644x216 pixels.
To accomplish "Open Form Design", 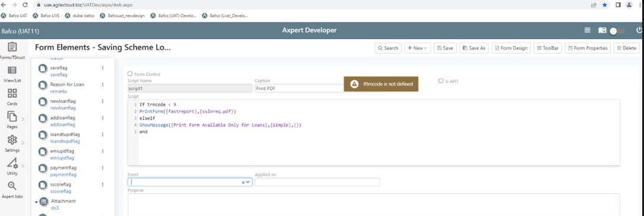I will point(512,48).
